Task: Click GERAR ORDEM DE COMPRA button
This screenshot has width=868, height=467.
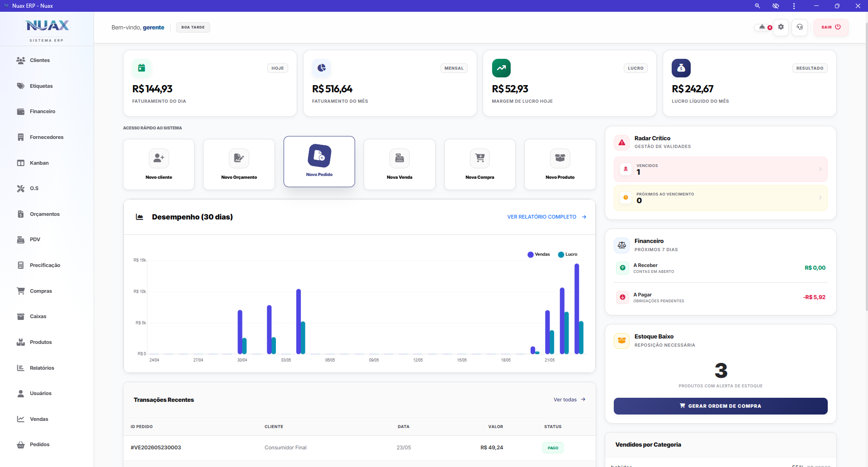Action: tap(721, 406)
